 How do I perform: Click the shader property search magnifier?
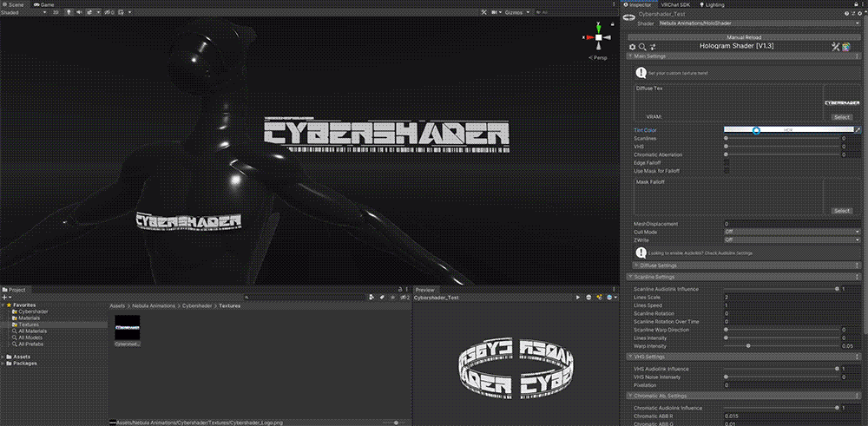click(x=642, y=47)
